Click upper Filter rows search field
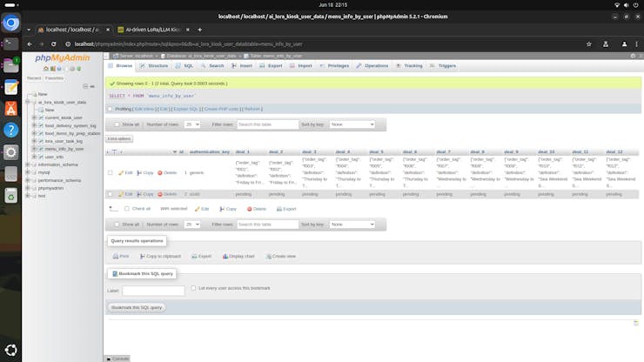This screenshot has width=644, height=362. [268, 124]
